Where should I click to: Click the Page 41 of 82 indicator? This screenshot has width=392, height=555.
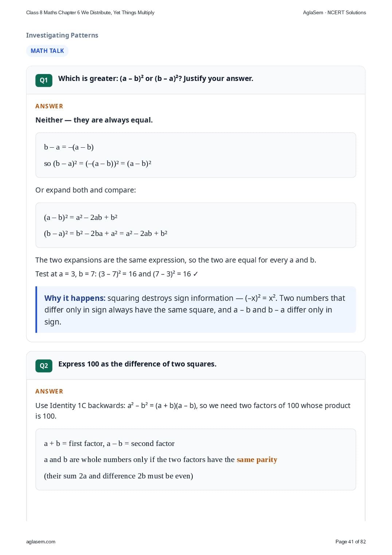coord(350,542)
